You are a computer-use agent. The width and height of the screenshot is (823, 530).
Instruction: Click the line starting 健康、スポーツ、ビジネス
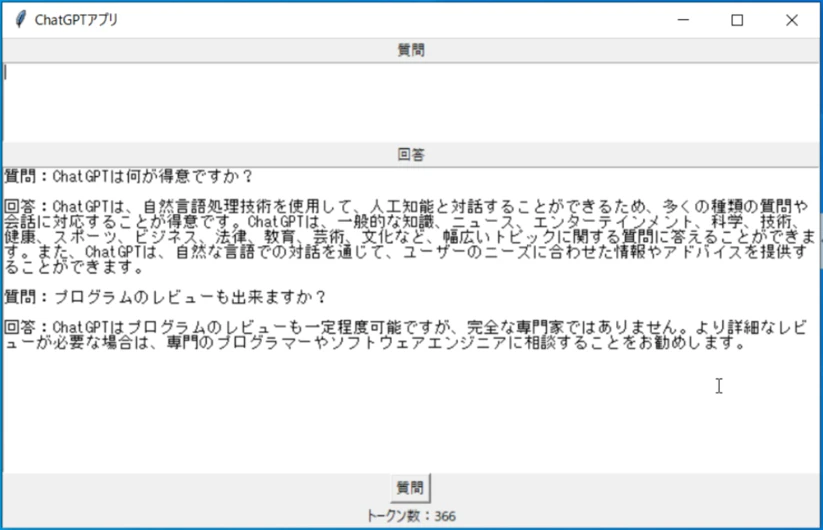410,237
